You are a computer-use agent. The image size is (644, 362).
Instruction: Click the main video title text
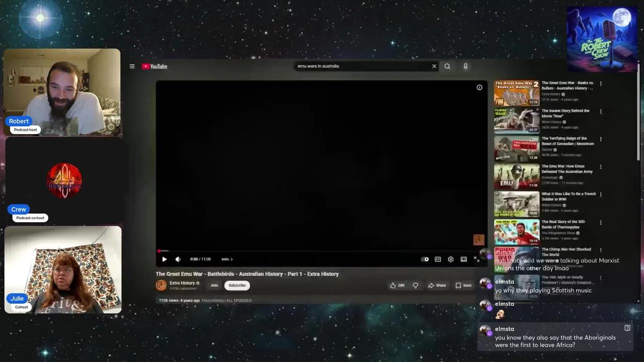pyautogui.click(x=247, y=274)
